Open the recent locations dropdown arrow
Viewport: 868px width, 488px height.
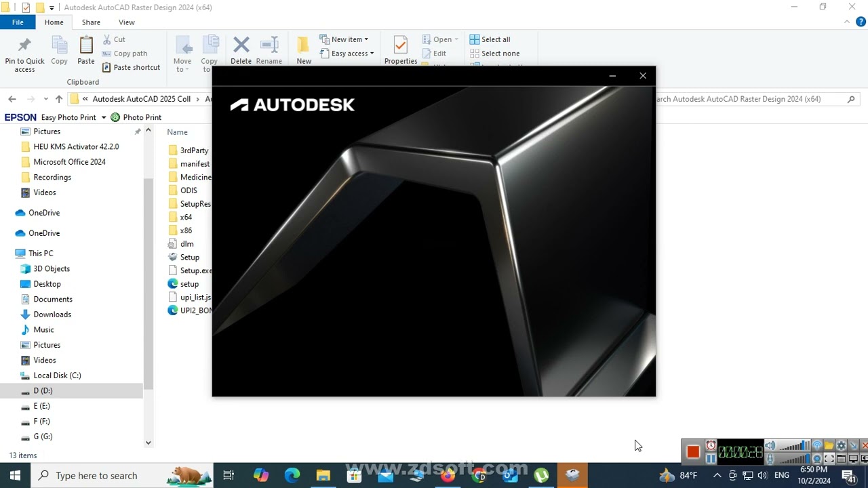pos(45,99)
